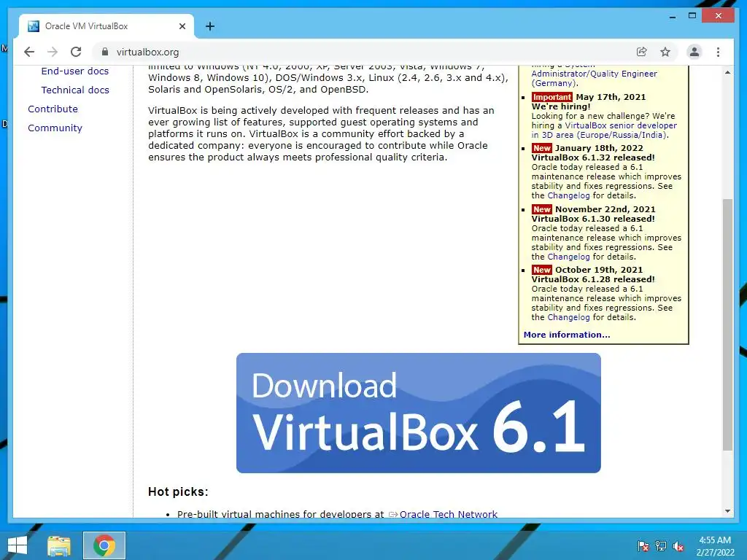Click the forward navigation arrow

point(53,52)
